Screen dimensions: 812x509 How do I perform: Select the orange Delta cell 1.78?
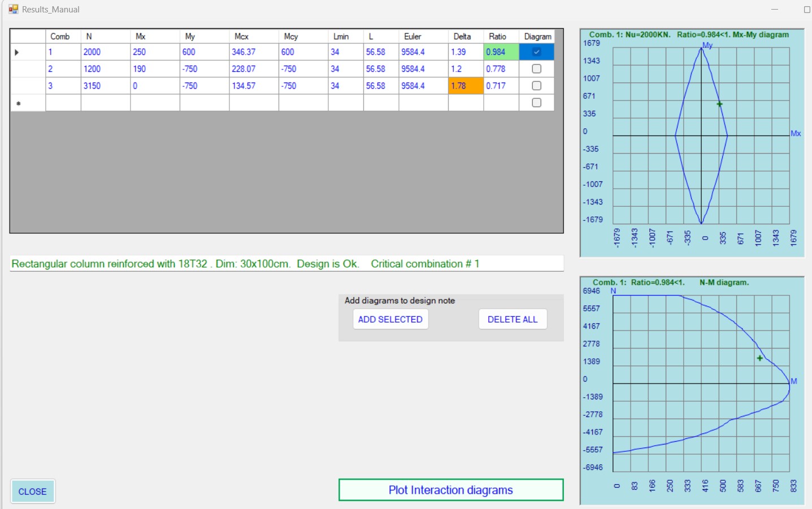[x=466, y=86]
